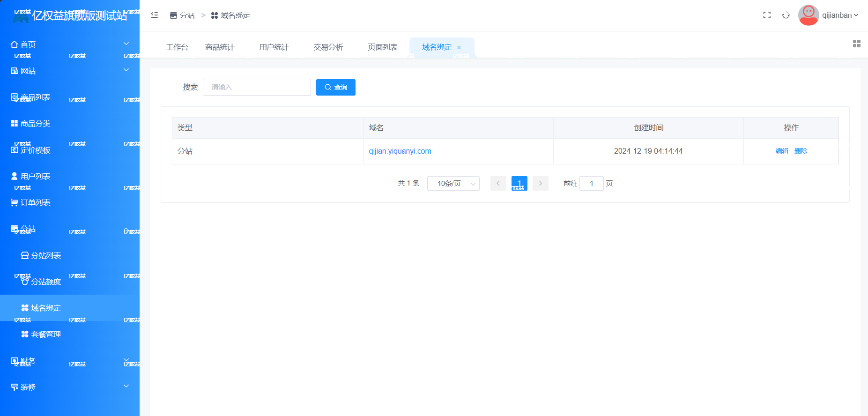868x416 pixels.
Task: Switch to the 交易分析 tab
Action: (x=328, y=47)
